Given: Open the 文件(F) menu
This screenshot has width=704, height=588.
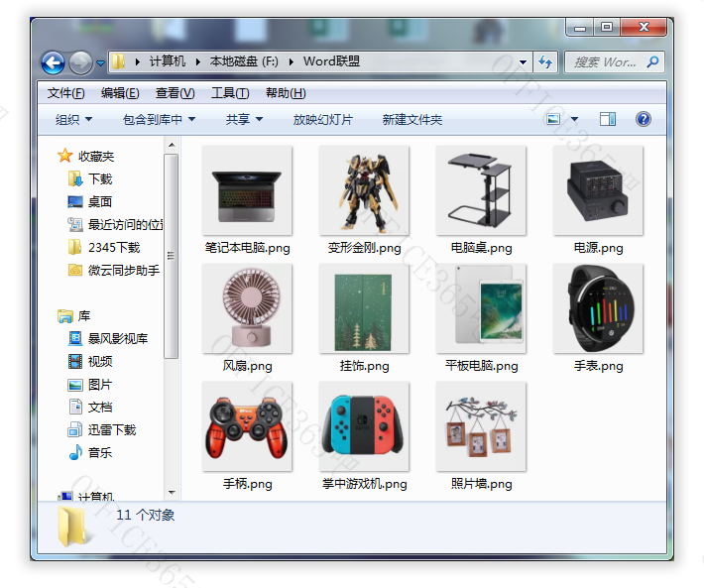Looking at the screenshot, I should point(65,93).
